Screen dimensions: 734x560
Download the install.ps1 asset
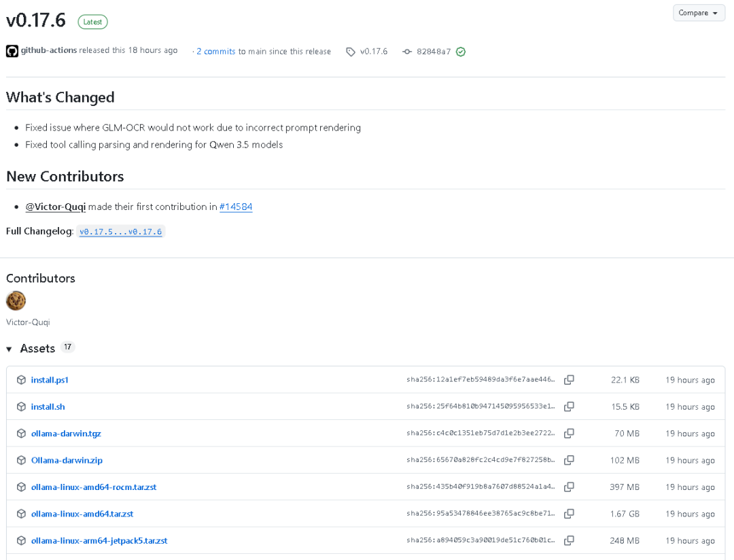coord(50,380)
